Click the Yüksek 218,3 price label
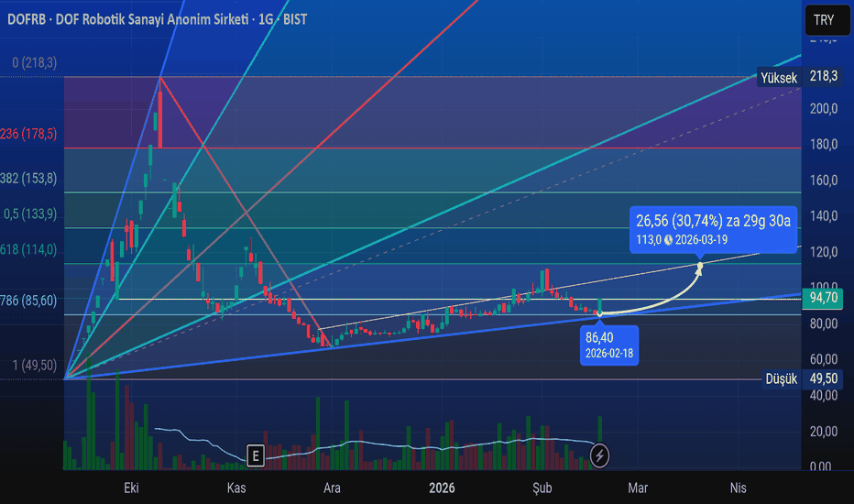The image size is (854, 504). [799, 77]
